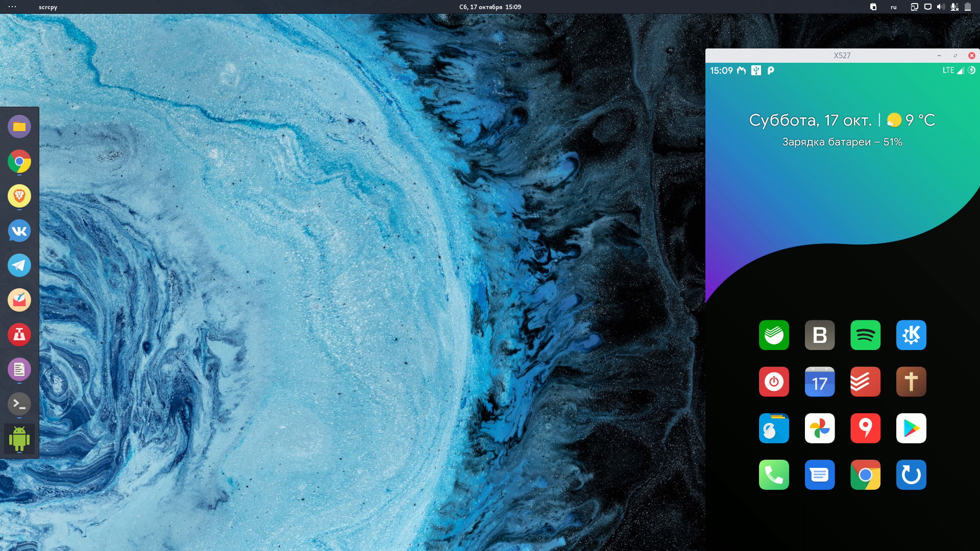
Task: Launch the gray VK 'B' app icon
Action: (820, 335)
